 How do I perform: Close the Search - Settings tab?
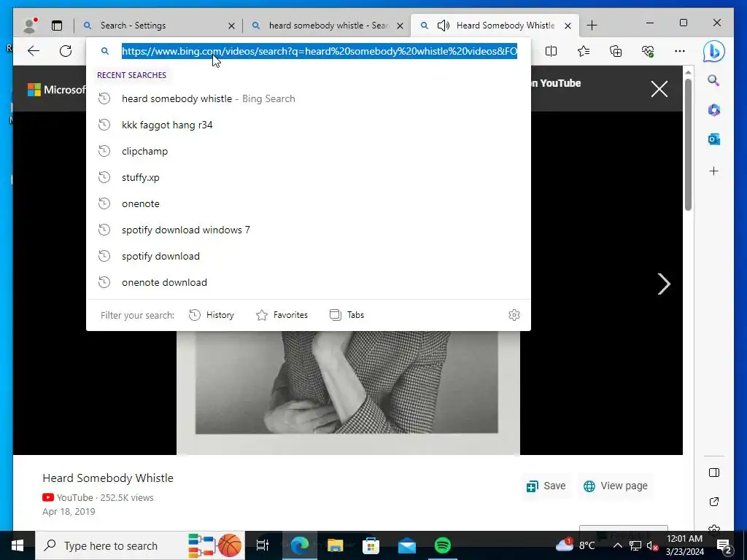coord(231,26)
